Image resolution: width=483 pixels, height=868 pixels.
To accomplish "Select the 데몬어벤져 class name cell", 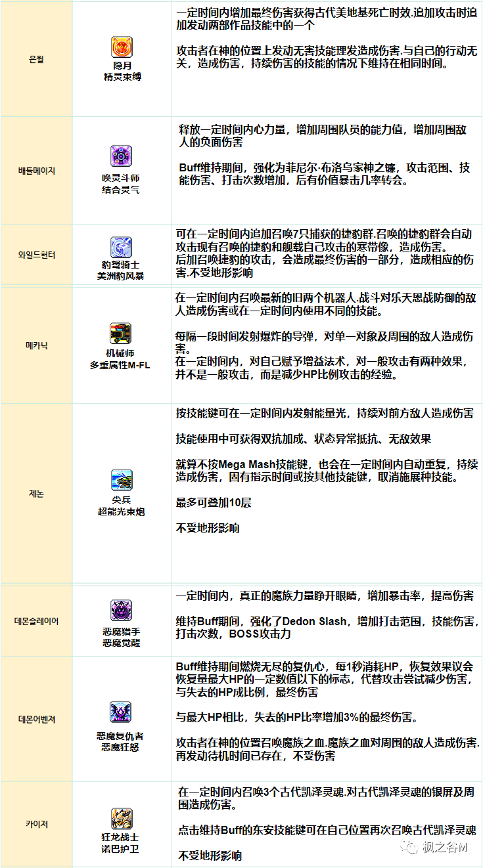I will [37, 719].
